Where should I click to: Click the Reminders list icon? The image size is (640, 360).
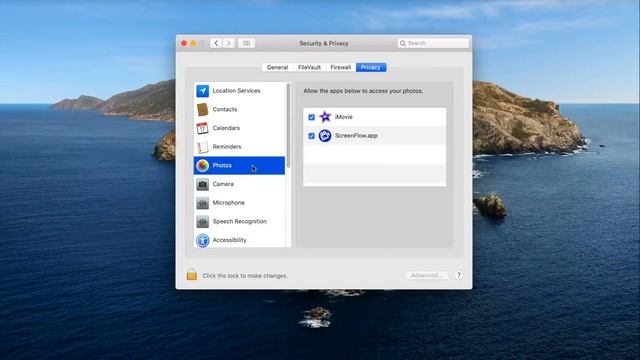202,147
